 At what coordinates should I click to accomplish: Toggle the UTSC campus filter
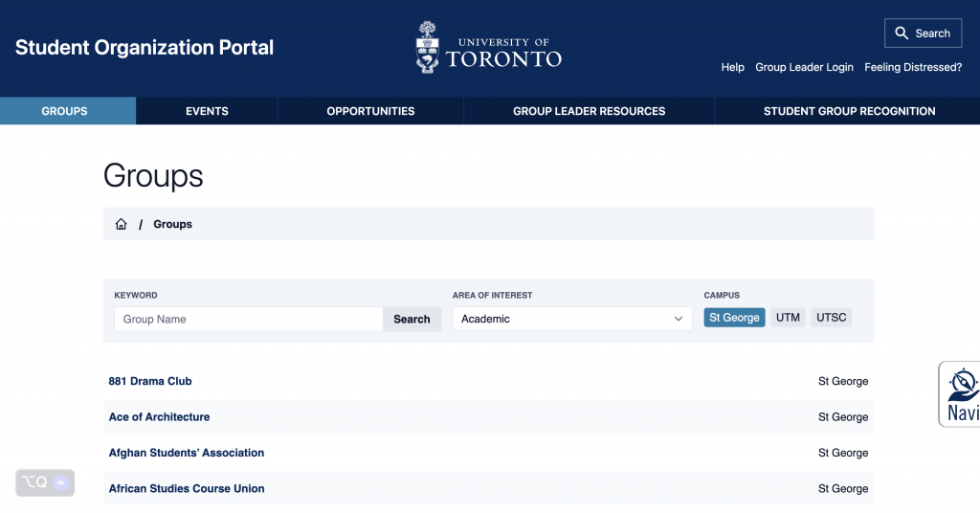[831, 318]
